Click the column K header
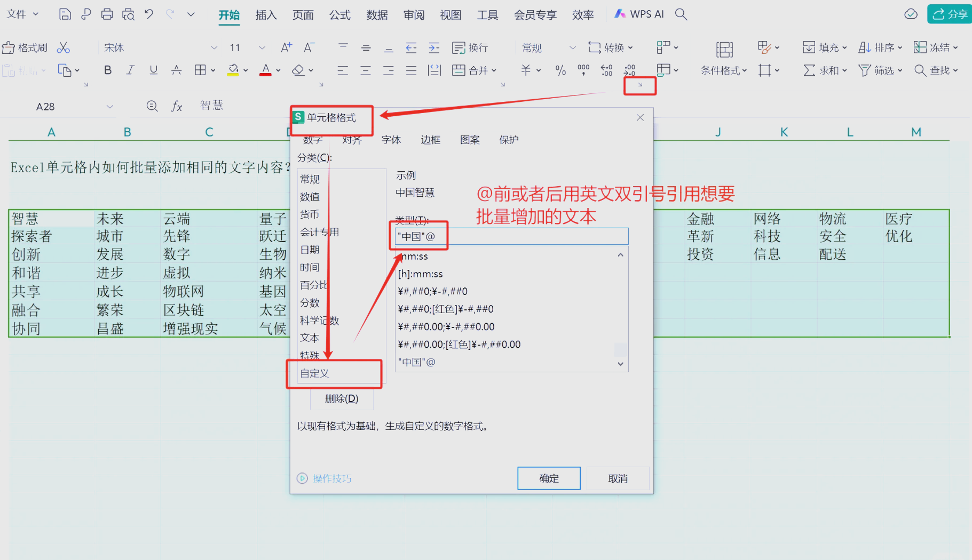Screen dimensions: 972x560 click(x=784, y=132)
